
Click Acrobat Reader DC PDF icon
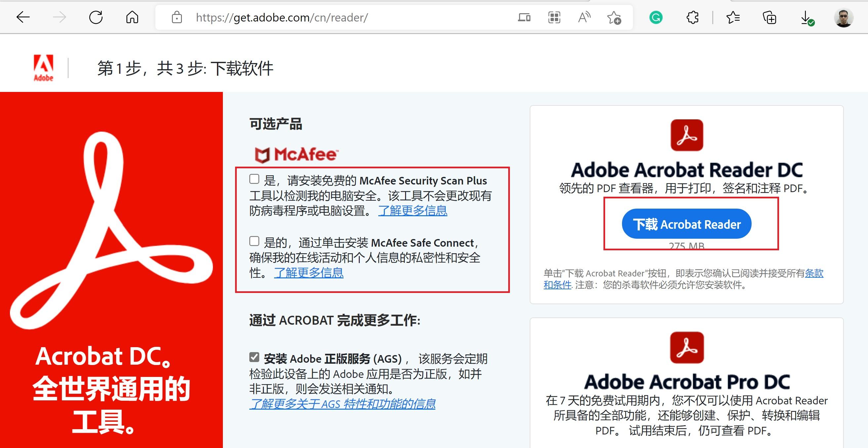coord(687,135)
